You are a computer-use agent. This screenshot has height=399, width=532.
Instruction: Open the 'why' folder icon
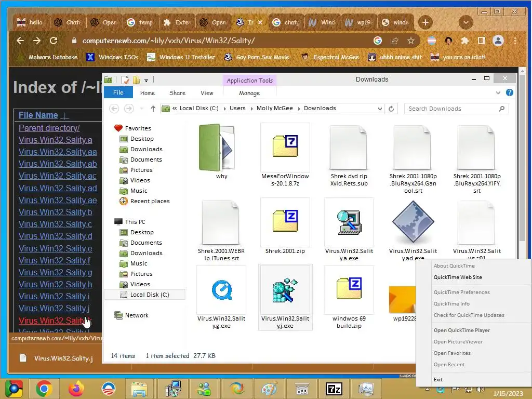coord(217,148)
